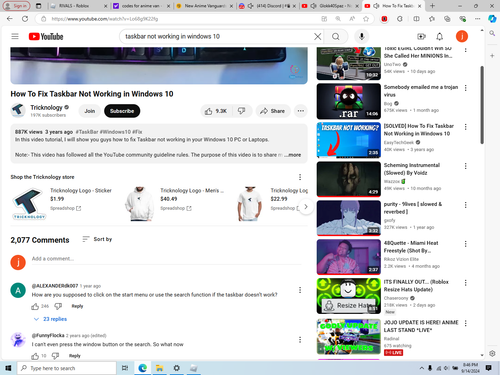Viewport: 500px width, 375px height.
Task: Open the YouTube hamburger guide menu
Action: 15,36
